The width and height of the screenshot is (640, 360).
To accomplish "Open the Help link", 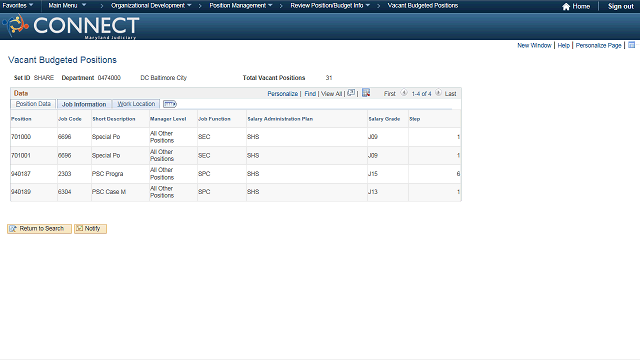I will pyautogui.click(x=563, y=45).
